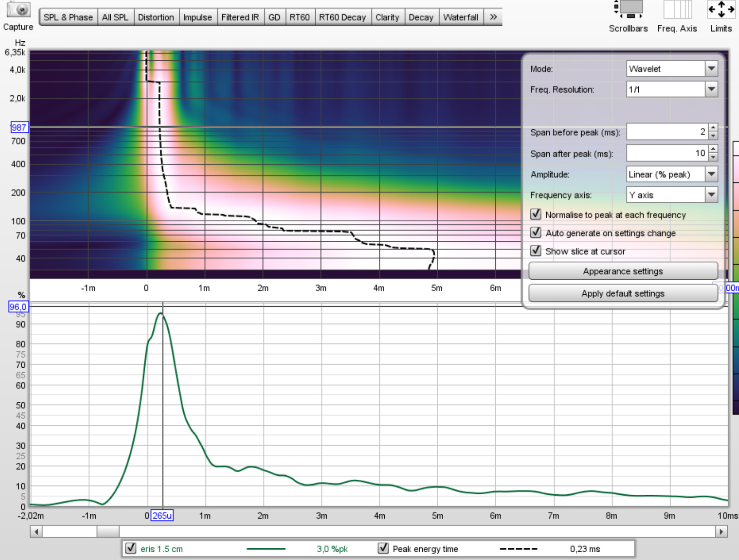Toggle the Scrollbars icon
This screenshot has width=739, height=560.
[628, 9]
